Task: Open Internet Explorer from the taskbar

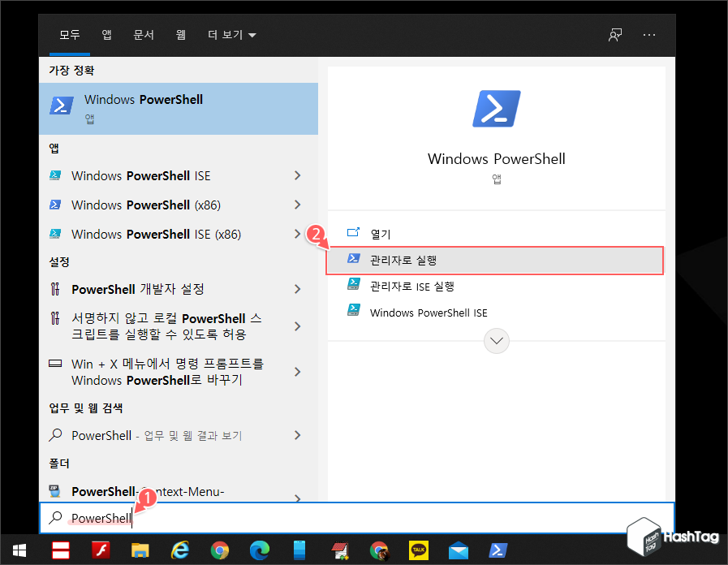Action: 180,550
